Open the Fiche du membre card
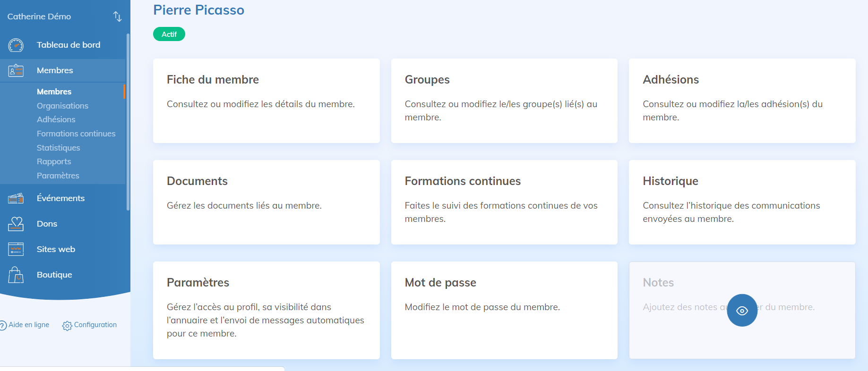This screenshot has width=868, height=371. pyautogui.click(x=266, y=101)
